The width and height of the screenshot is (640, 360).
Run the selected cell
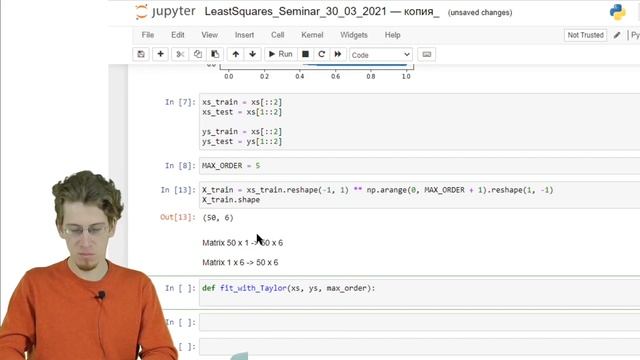280,54
